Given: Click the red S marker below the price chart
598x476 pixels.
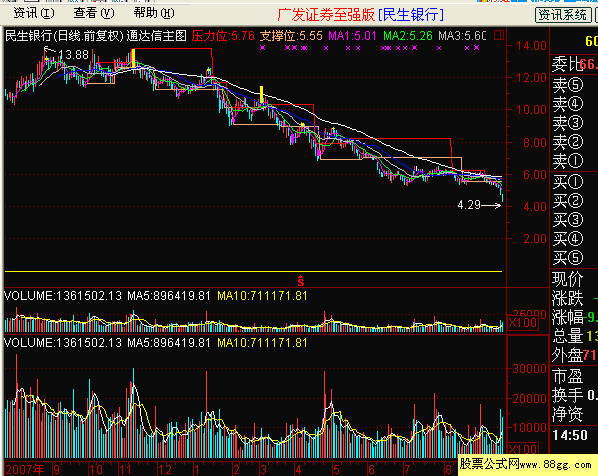Looking at the screenshot, I should pos(301,281).
